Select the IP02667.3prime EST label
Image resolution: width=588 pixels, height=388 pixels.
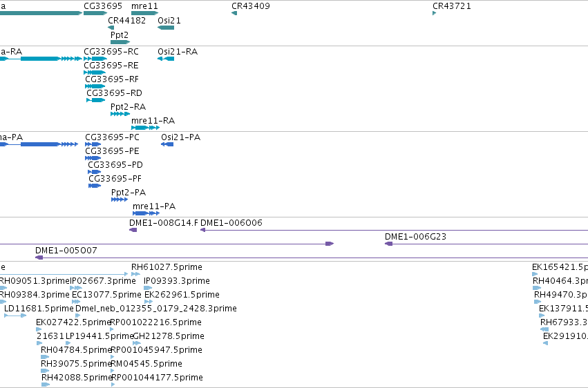pyautogui.click(x=103, y=281)
